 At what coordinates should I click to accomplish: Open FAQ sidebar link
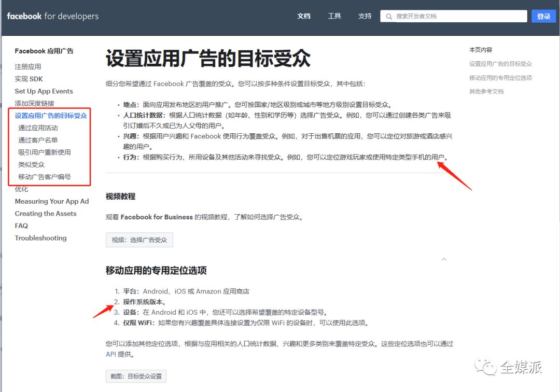tap(21, 226)
